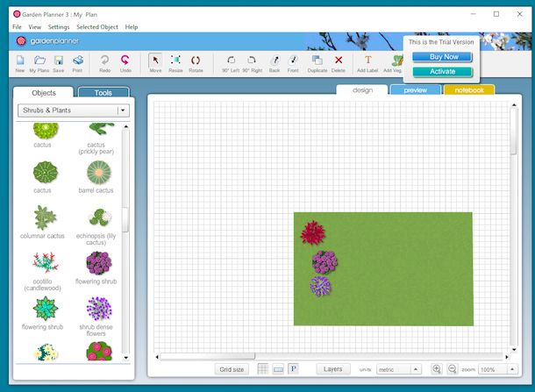The height and width of the screenshot is (392, 535).
Task: Pick the columnar cactus object
Action: point(45,217)
